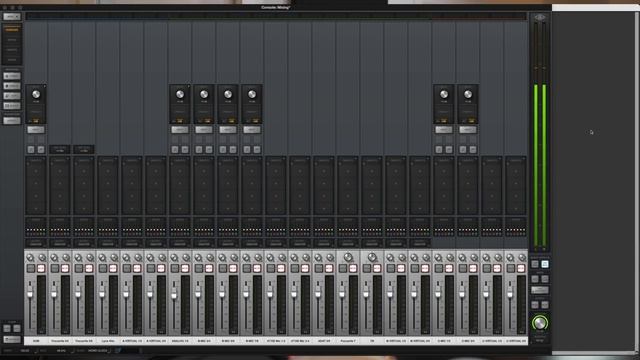
Task: Click the lower-right small preamp option button on C MIC 1/2
Action: click(449, 149)
